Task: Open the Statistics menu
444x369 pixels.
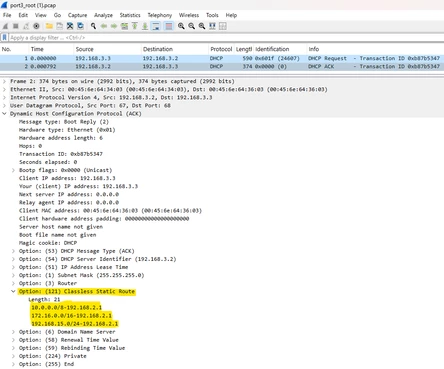Action: coord(130,15)
